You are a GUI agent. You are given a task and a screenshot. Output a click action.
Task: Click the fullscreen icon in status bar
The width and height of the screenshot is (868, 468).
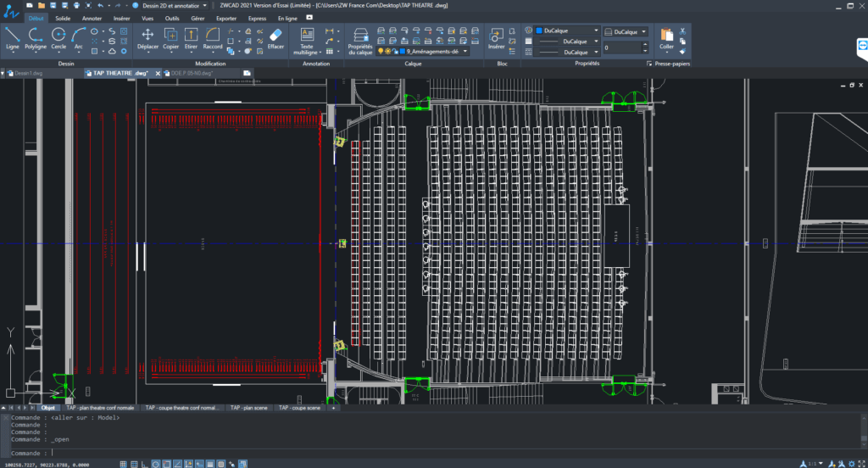tap(861, 464)
